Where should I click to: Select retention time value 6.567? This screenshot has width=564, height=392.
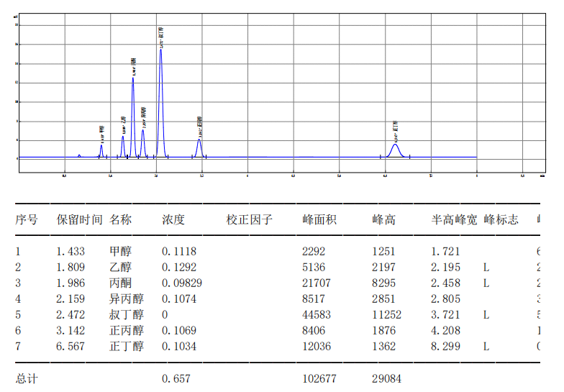[x=70, y=347]
